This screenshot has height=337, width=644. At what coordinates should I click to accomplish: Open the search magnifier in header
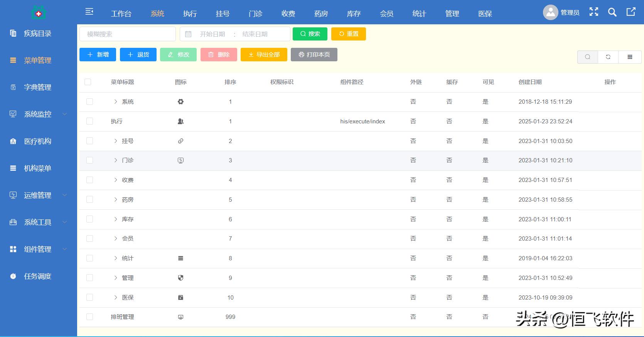coord(612,12)
